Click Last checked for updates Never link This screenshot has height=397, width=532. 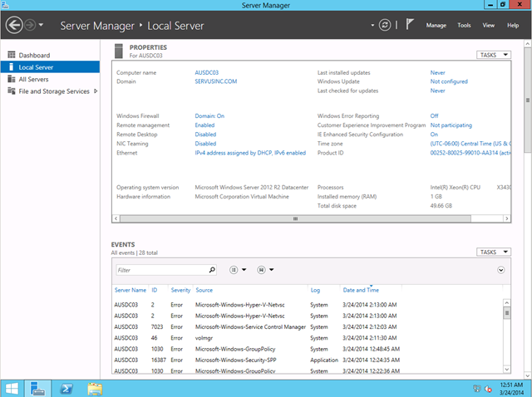coord(437,91)
